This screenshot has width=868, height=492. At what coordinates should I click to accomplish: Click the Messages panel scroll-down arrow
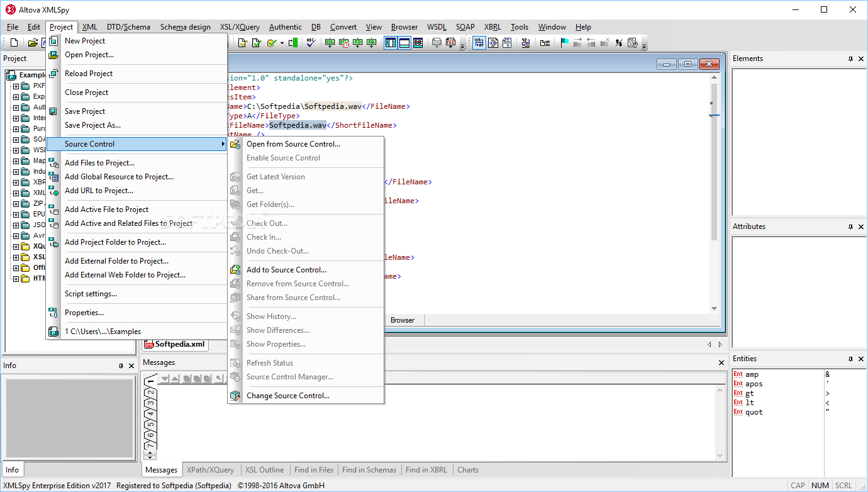tap(721, 456)
